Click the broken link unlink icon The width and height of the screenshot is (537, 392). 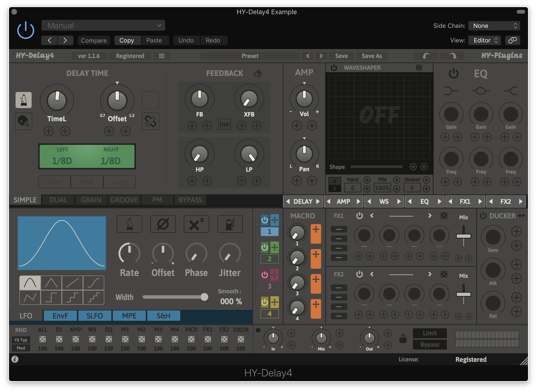[151, 121]
